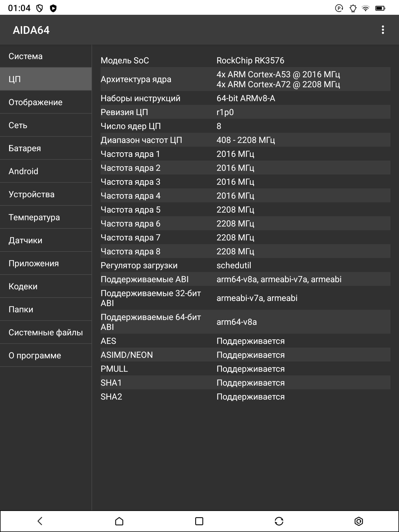Image resolution: width=399 pixels, height=532 pixels.
Task: Tap the Wi-Fi status icon
Action: (x=366, y=8)
